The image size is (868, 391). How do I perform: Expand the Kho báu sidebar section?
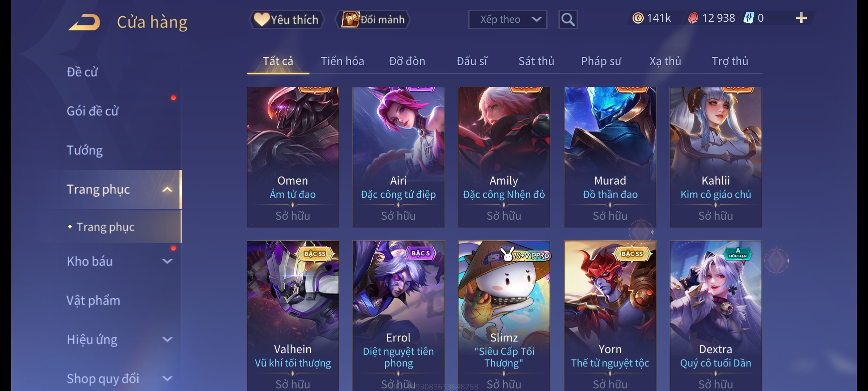pos(167,261)
